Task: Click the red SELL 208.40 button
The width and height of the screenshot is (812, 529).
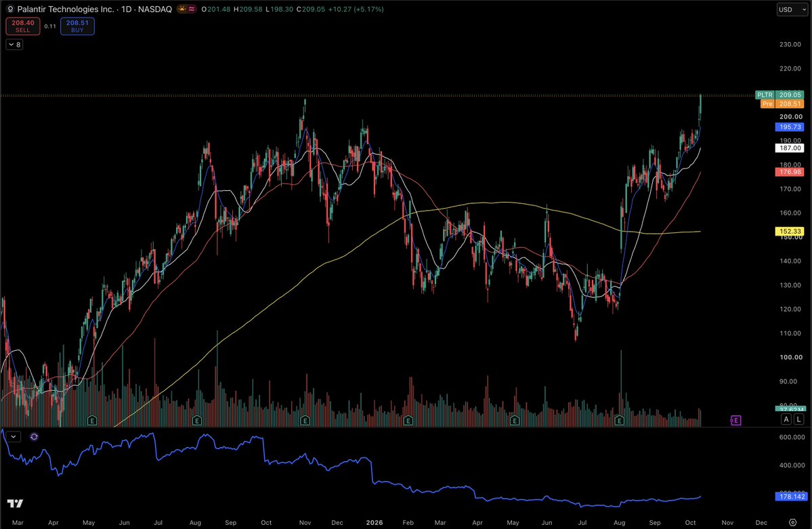Action: (23, 26)
